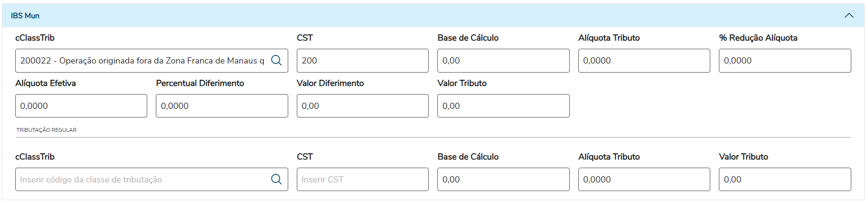This screenshot has width=868, height=203.
Task: Focus the 'Inserir CST' input field
Action: tap(362, 180)
